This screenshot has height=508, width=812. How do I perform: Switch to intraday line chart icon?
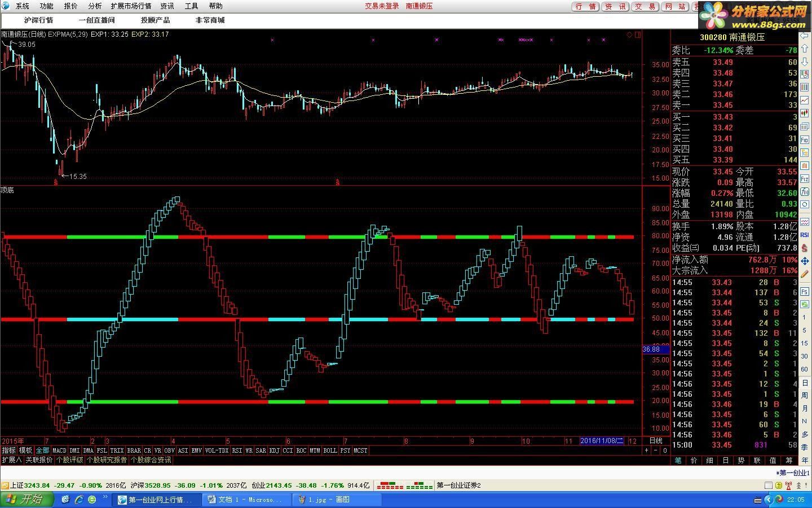[805, 100]
